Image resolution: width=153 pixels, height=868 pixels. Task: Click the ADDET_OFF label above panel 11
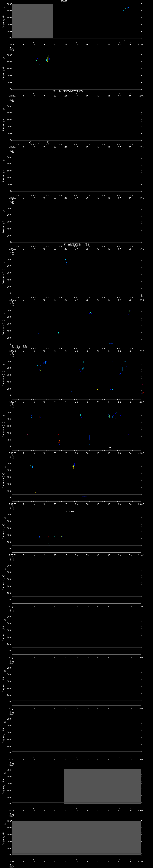point(70,511)
